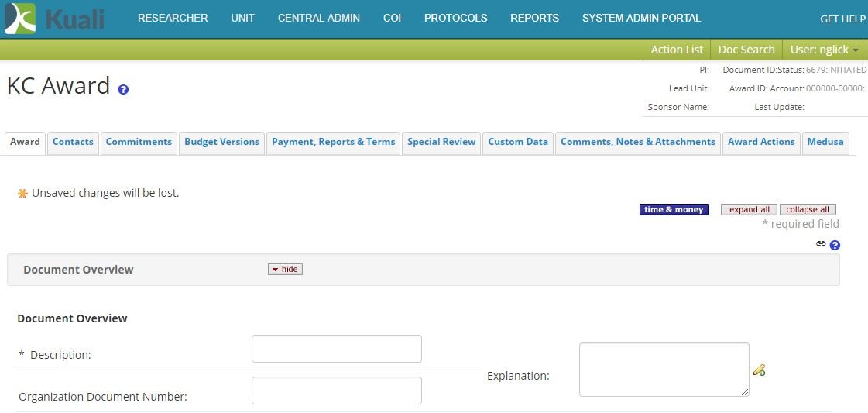Click blue help icon above Document Overview panel
868x413 pixels.
pyautogui.click(x=835, y=245)
